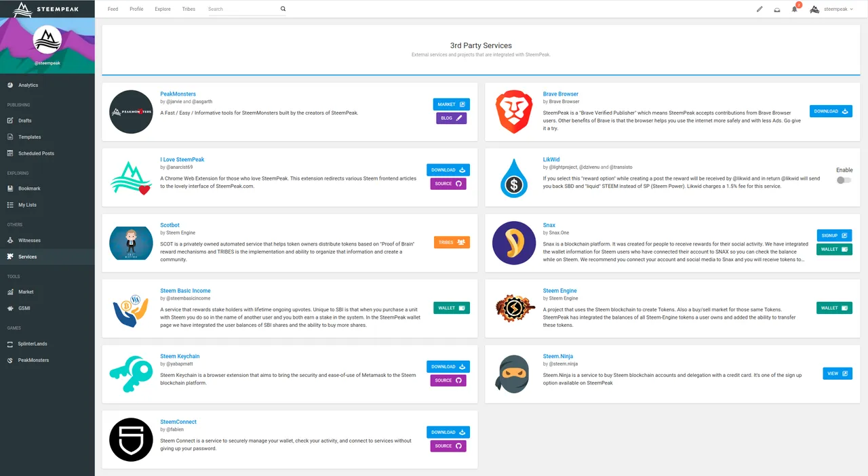The width and height of the screenshot is (868, 476).
Task: Open Market in the sidebar
Action: tap(47, 292)
